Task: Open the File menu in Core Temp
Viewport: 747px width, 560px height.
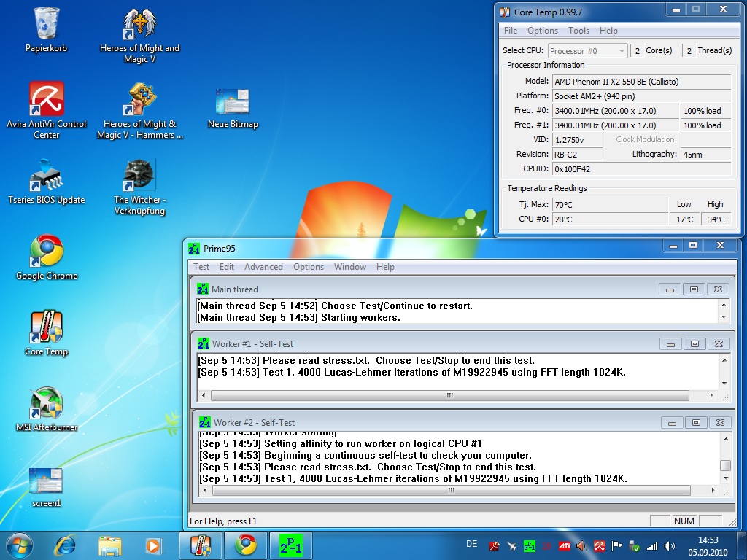Action: click(511, 31)
